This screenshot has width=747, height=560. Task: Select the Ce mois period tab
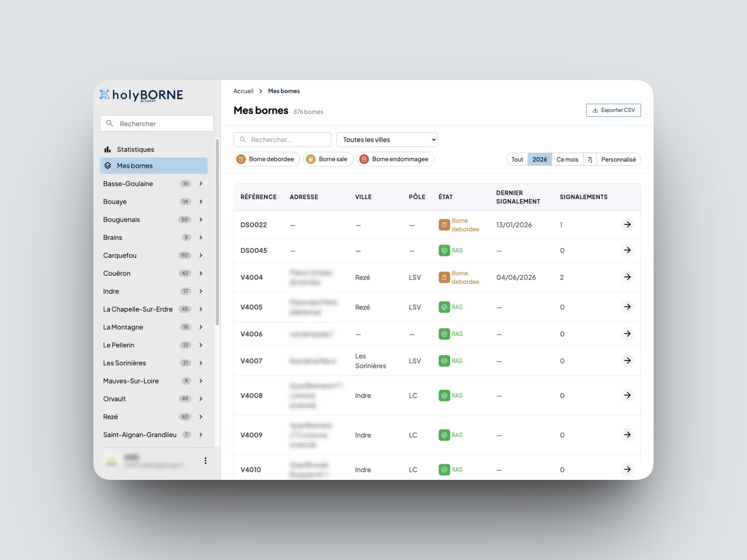tap(567, 159)
